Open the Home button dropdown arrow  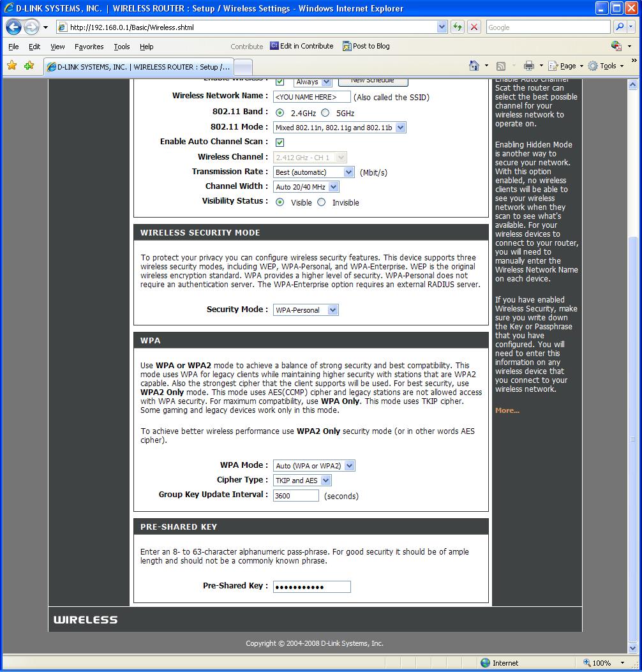[486, 66]
